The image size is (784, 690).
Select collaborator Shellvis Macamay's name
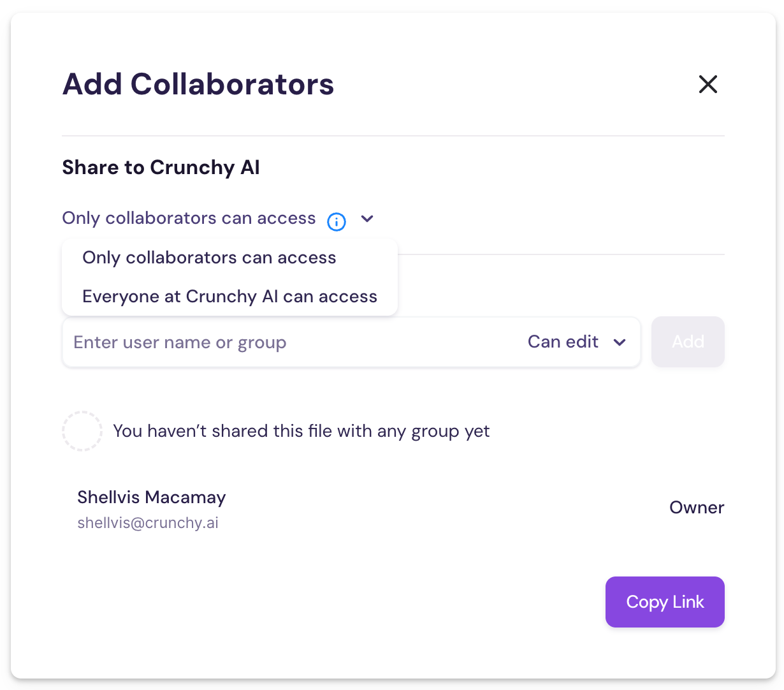click(152, 497)
